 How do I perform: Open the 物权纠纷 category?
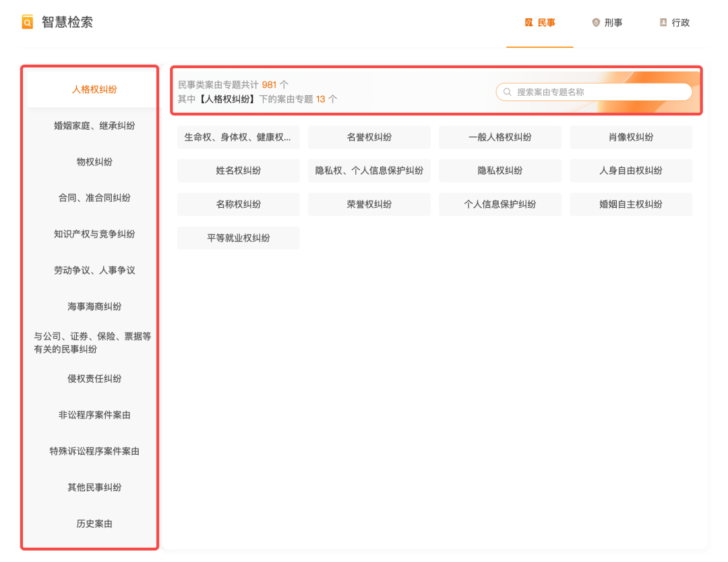(x=90, y=161)
